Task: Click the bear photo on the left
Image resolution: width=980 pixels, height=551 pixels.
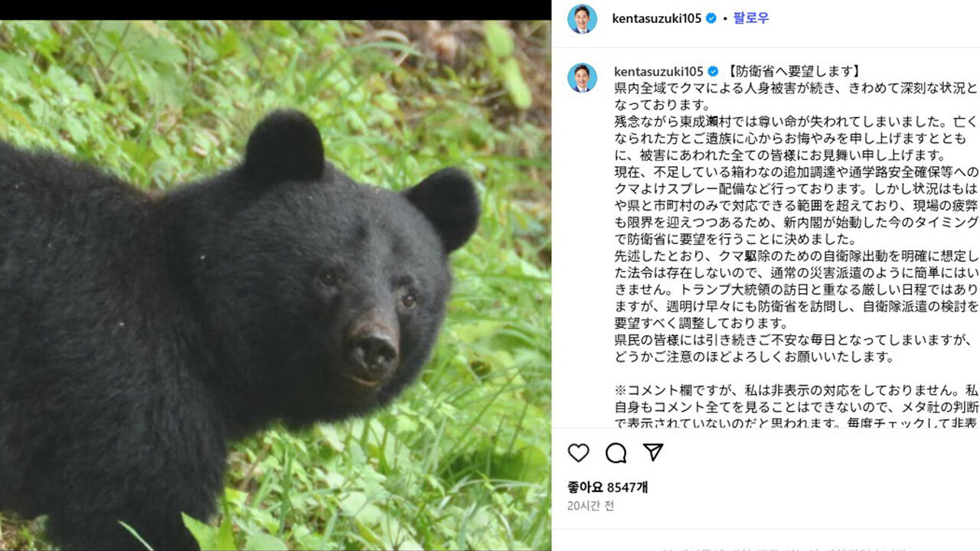Action: tap(276, 275)
